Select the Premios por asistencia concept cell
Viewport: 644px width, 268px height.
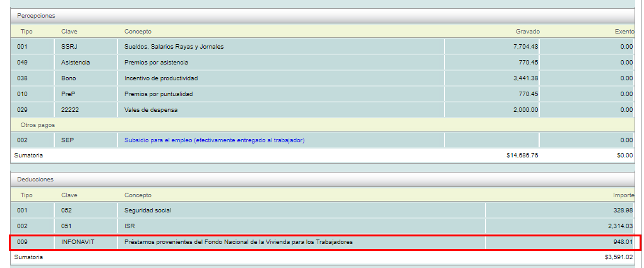pos(156,63)
